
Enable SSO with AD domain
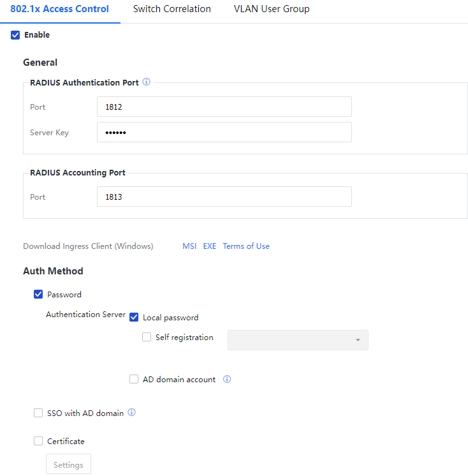38,413
